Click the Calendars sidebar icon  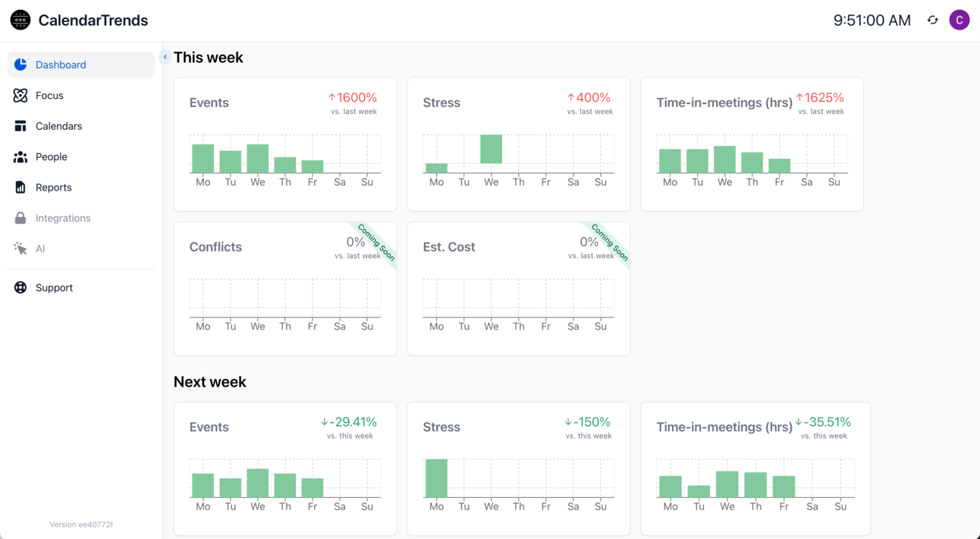pyautogui.click(x=20, y=126)
